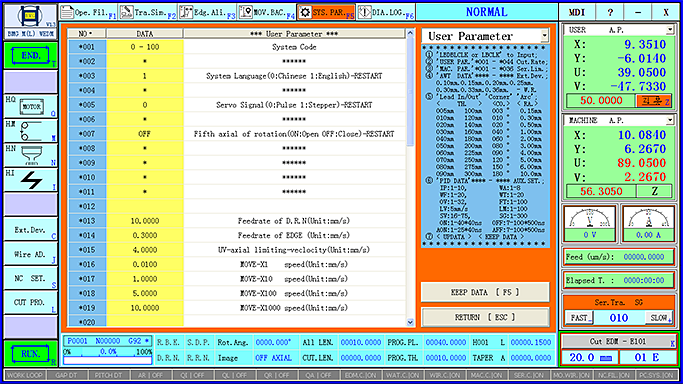Click the 4.0000 value in row *015
This screenshot has width=683, height=384.
[x=145, y=250]
